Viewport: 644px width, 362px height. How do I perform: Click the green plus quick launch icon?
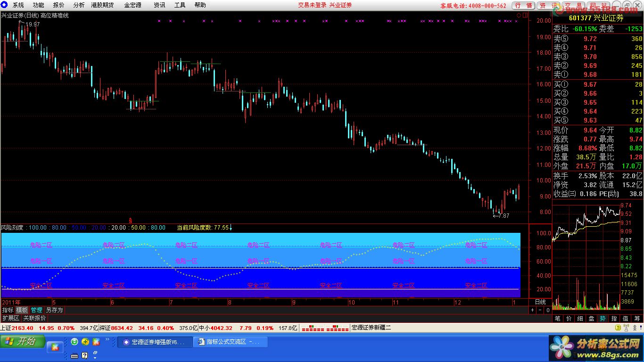coord(85,341)
